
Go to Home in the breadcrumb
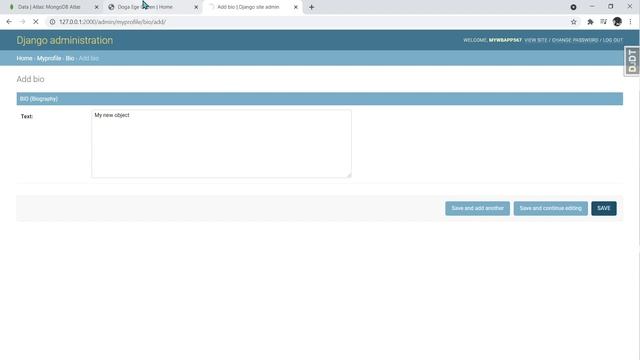click(x=24, y=58)
